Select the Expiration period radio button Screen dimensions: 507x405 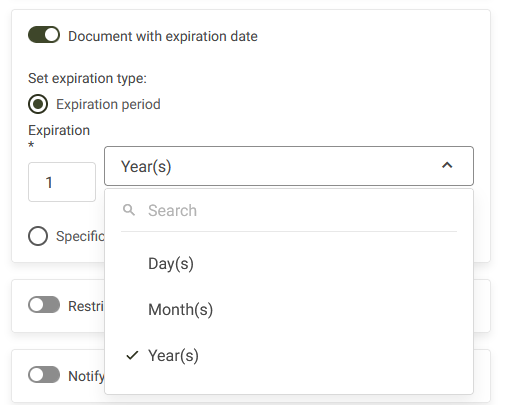(38, 104)
